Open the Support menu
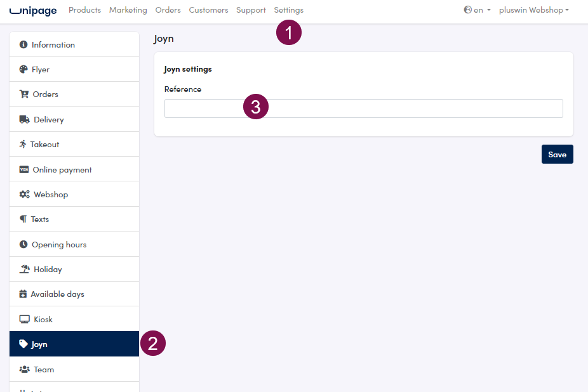This screenshot has width=588, height=392. (251, 10)
